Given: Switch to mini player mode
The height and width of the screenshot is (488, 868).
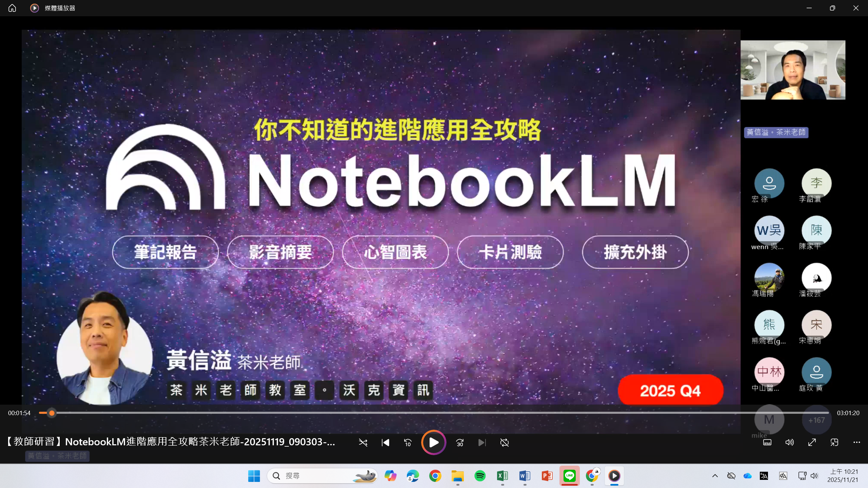Looking at the screenshot, I should 834,442.
